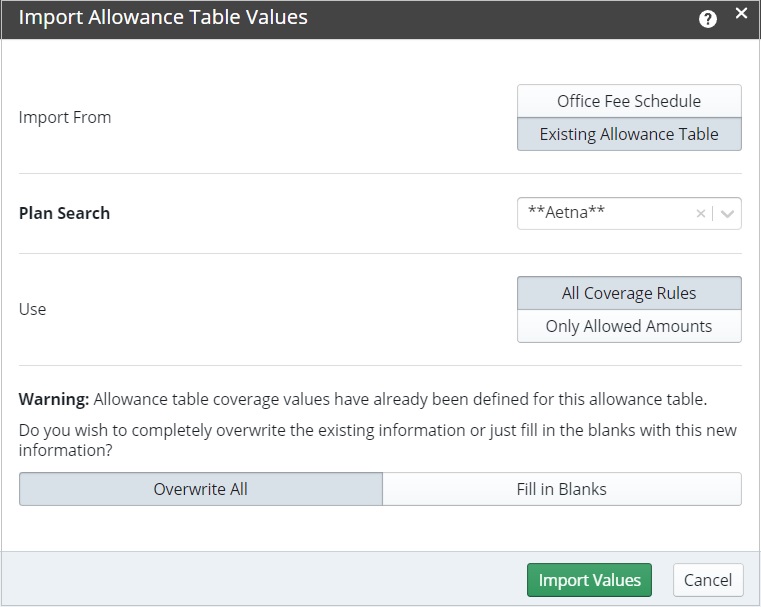
Task: Switch to Only Allowed Amounts
Action: pos(629,326)
